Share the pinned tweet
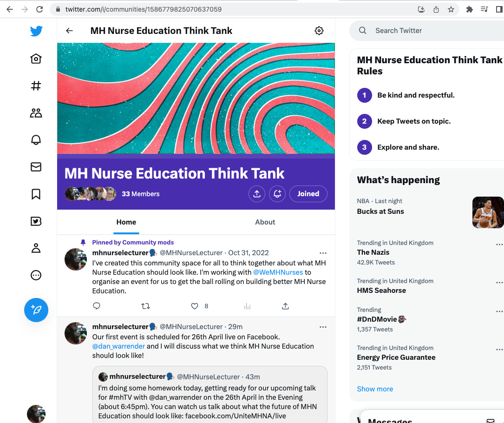This screenshot has height=423, width=504. tap(285, 306)
